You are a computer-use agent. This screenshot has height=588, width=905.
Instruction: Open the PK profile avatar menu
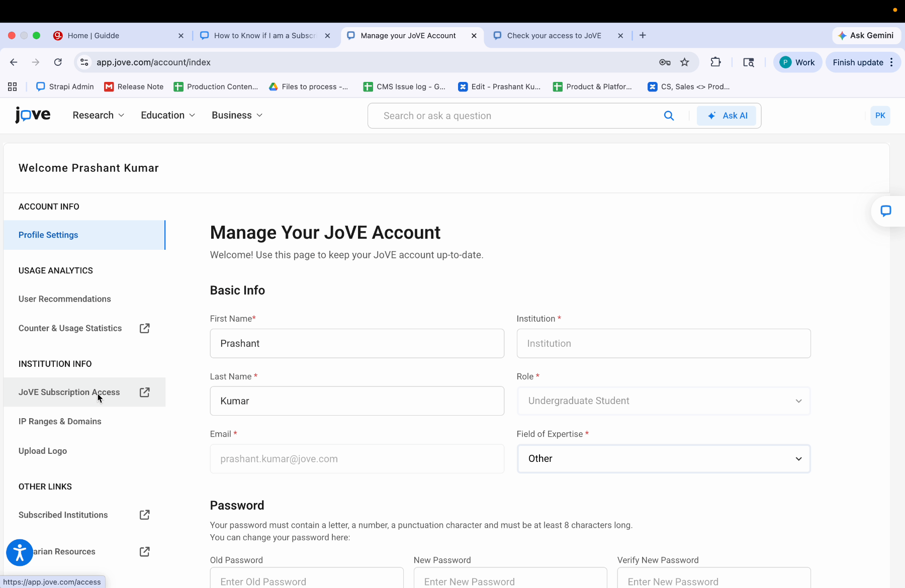(880, 115)
